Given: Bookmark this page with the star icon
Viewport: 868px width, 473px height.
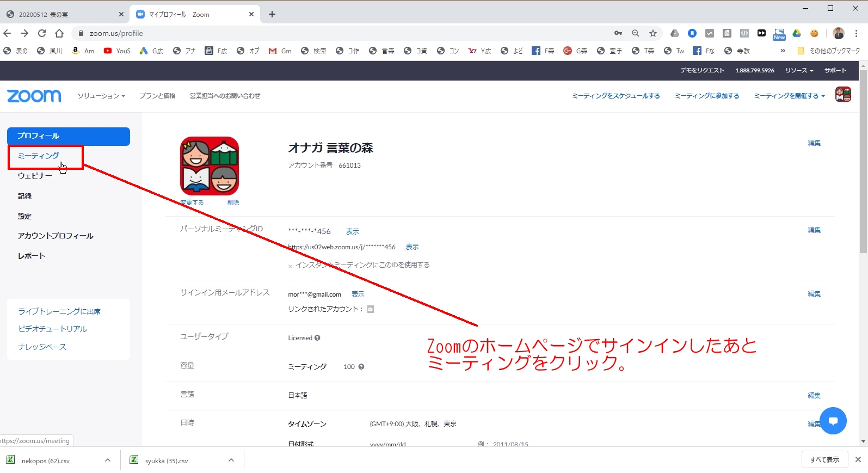Looking at the screenshot, I should [x=653, y=33].
